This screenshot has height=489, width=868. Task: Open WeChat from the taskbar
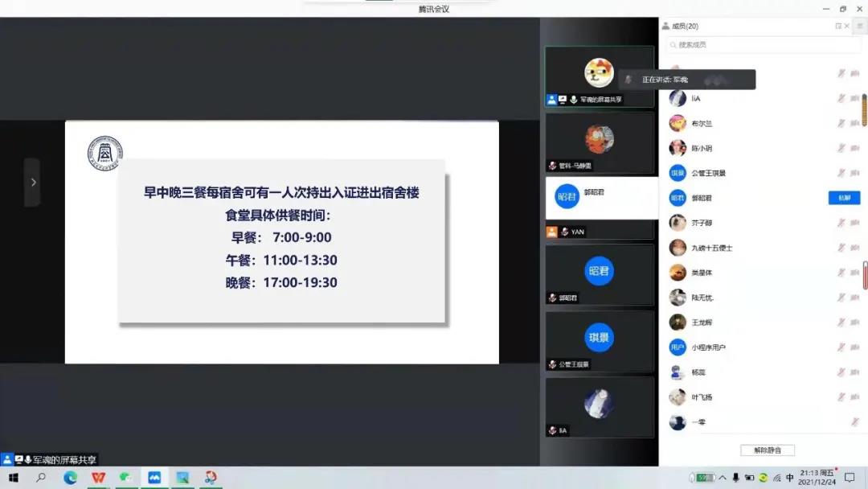[x=126, y=478]
